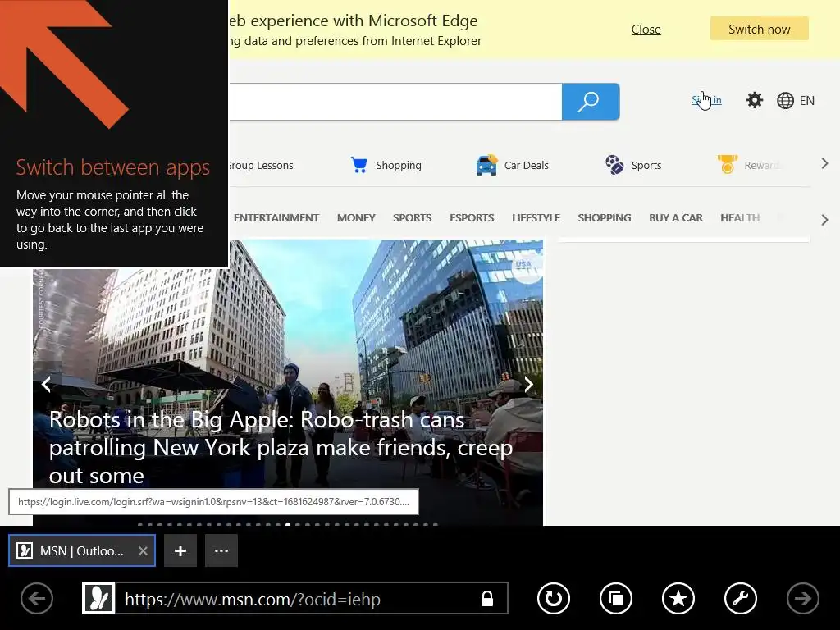This screenshot has height=630, width=840.
Task: Expand more quick links with right chevron
Action: pyautogui.click(x=825, y=163)
